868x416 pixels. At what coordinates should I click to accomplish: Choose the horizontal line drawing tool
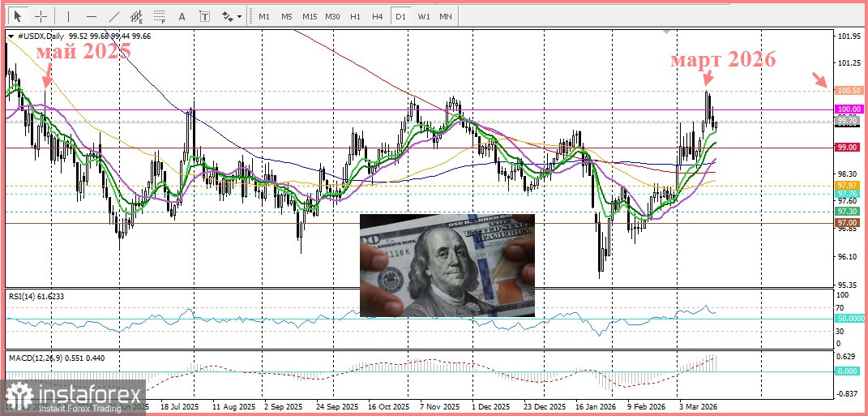coord(92,16)
